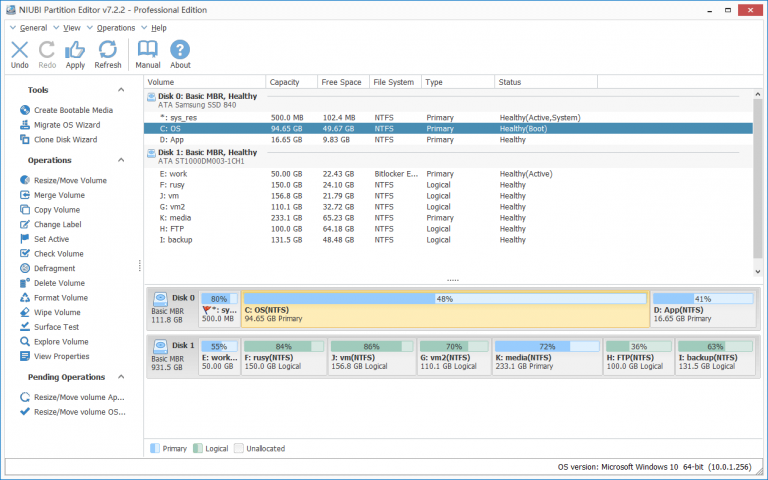Click volume list scrollbar down arrow

pos(758,271)
